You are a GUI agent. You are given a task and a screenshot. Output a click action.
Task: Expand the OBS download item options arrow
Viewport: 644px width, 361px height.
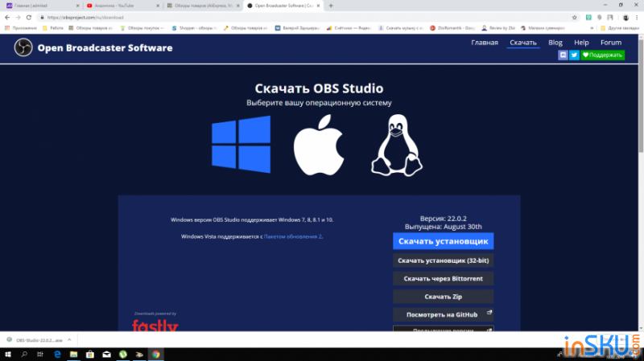pyautogui.click(x=69, y=340)
